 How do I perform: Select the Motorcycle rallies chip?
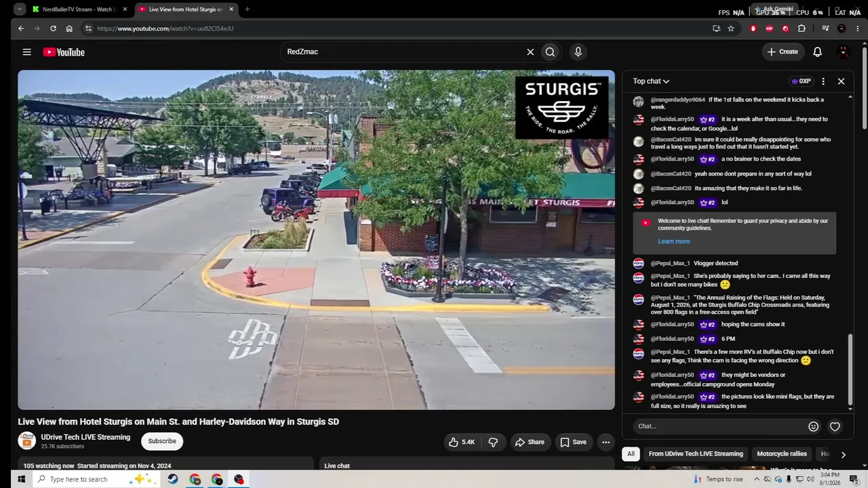tap(782, 453)
